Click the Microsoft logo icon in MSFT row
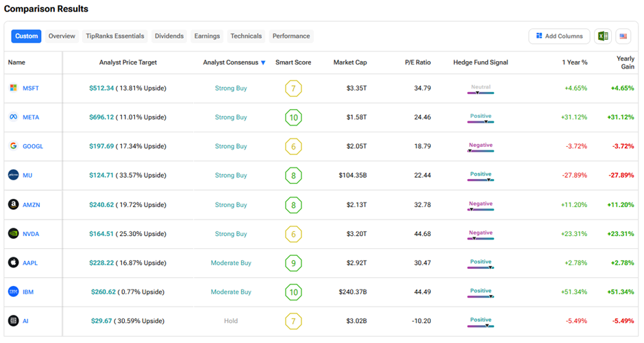Viewport: 644px width, 343px height. (14, 88)
